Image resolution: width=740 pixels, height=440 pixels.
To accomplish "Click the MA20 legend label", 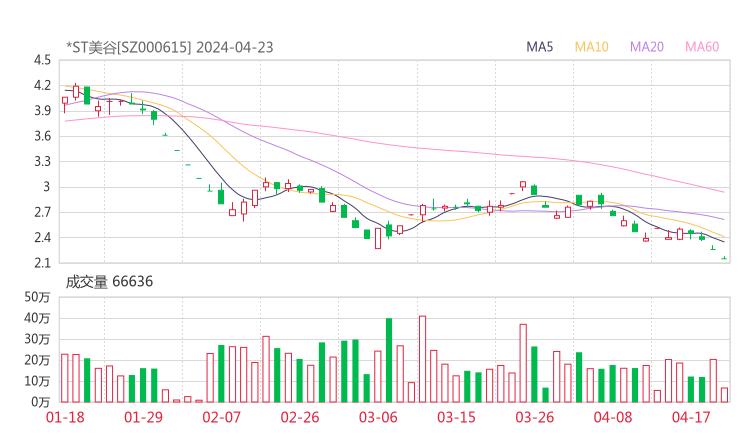I will point(647,47).
